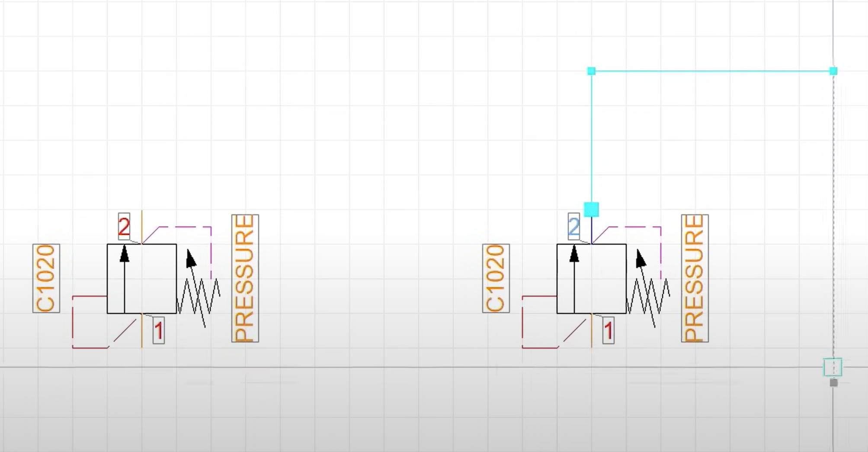Click the cyan horizontal line segment
This screenshot has height=452, width=868.
[712, 71]
